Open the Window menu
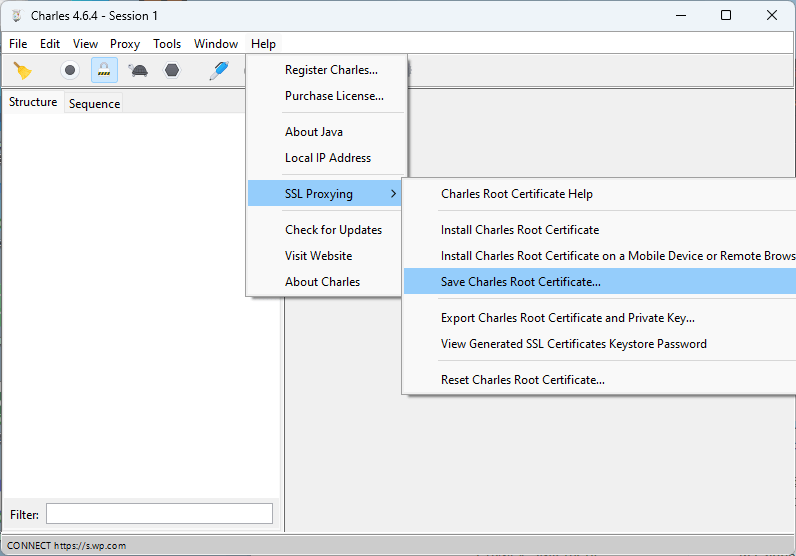 pos(216,44)
